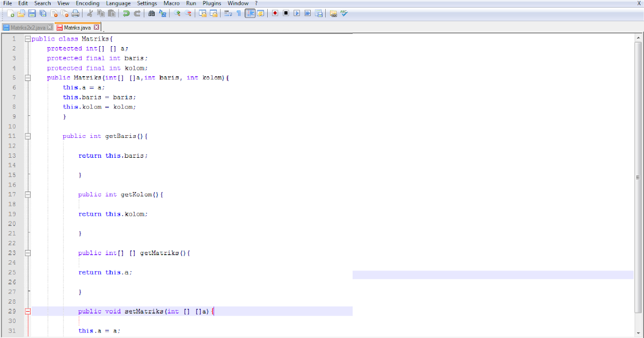This screenshot has width=644, height=338.
Task: Toggle word wrap
Action: pyautogui.click(x=228, y=13)
